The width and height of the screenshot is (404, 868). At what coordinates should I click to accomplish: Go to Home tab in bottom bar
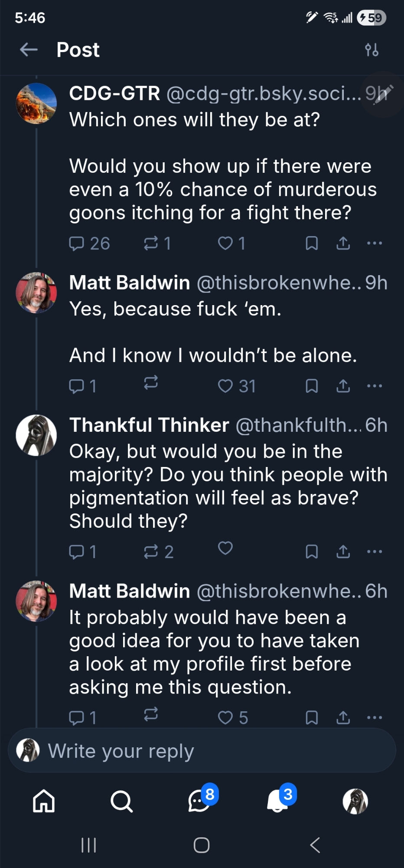click(x=44, y=801)
